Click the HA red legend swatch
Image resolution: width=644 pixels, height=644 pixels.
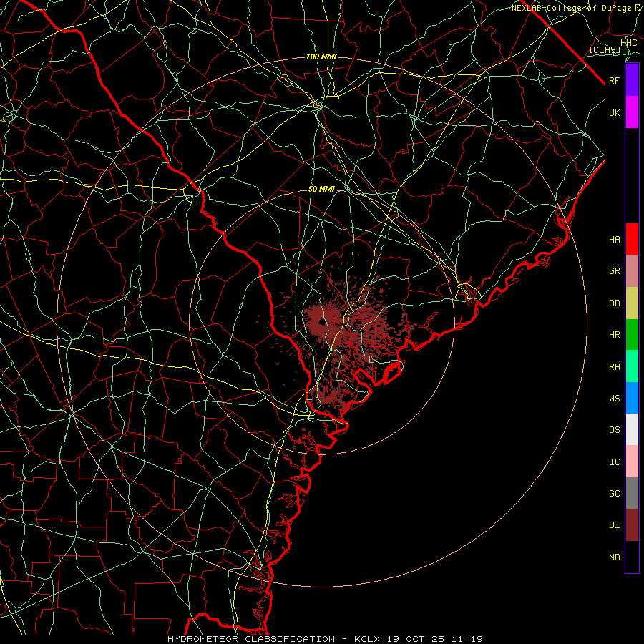pos(632,239)
